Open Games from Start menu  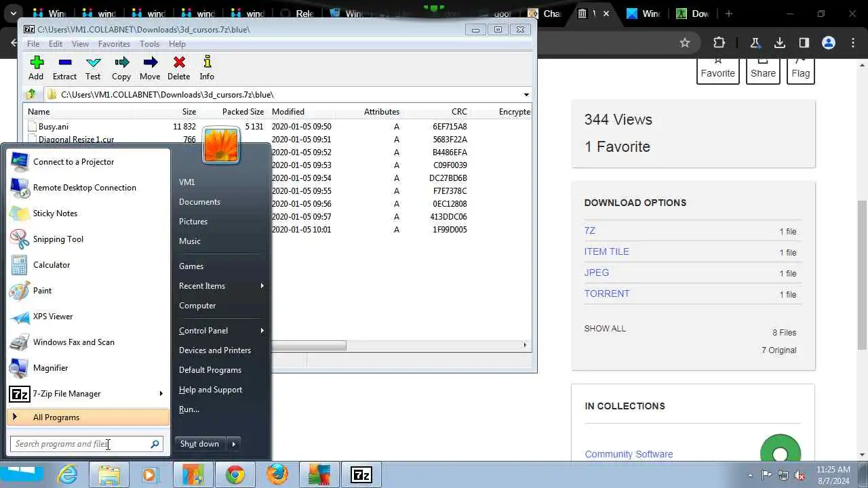pos(191,266)
